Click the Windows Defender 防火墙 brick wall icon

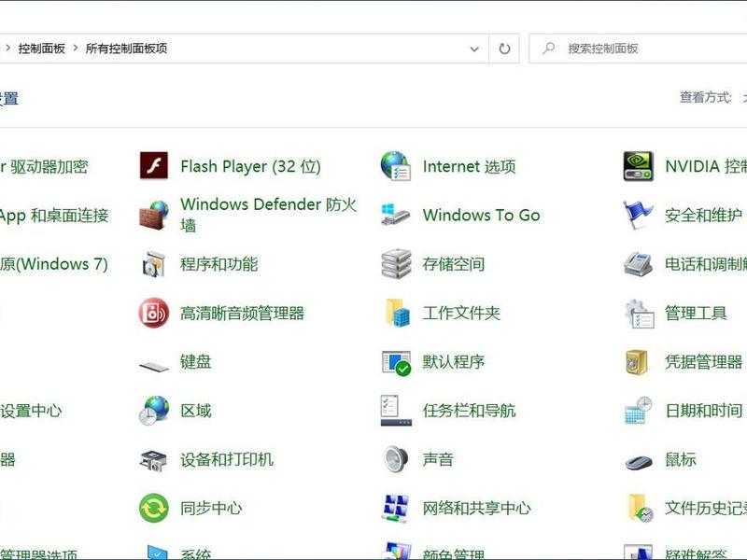[153, 216]
